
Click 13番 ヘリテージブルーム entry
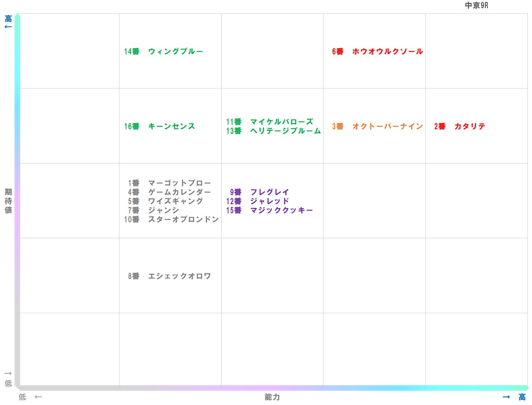tap(273, 131)
